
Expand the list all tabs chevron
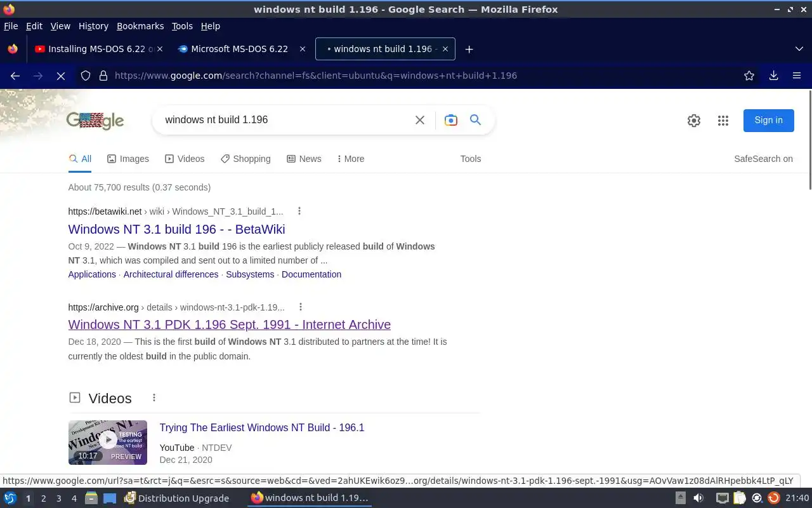tap(799, 49)
